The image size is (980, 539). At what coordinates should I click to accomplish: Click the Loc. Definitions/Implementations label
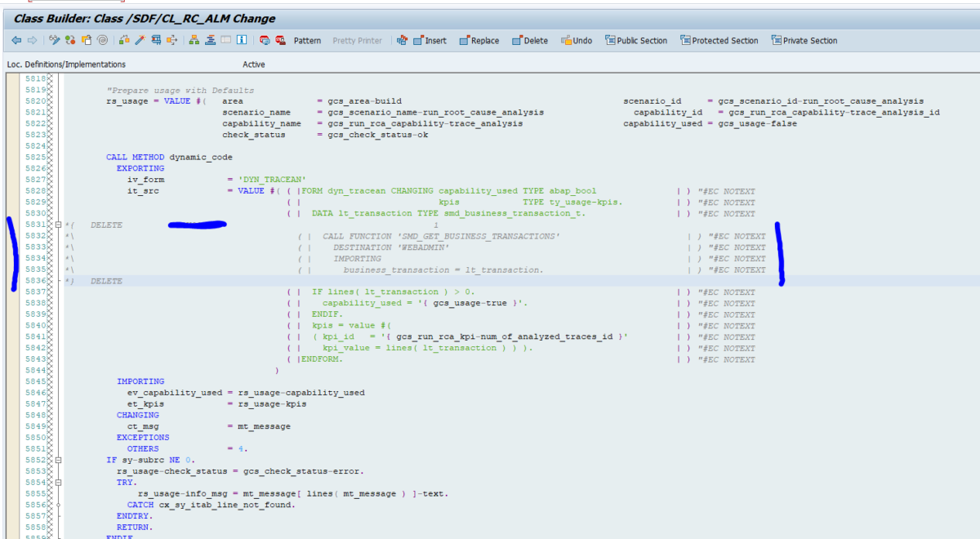click(x=66, y=64)
